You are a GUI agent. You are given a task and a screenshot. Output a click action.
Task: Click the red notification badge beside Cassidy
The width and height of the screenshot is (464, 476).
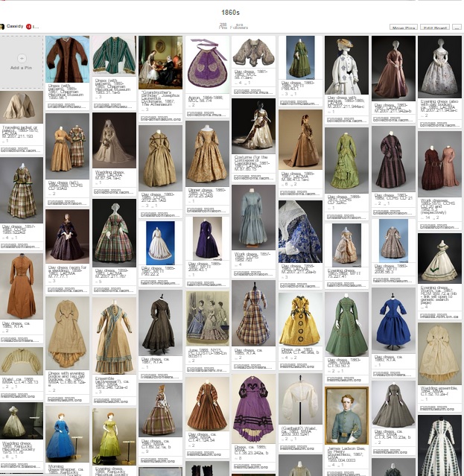(x=29, y=27)
